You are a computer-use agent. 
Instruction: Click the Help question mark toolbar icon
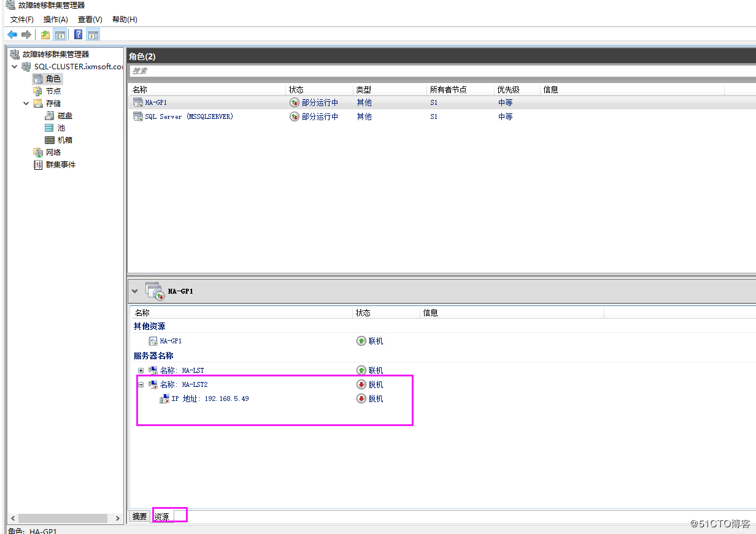pos(77,34)
